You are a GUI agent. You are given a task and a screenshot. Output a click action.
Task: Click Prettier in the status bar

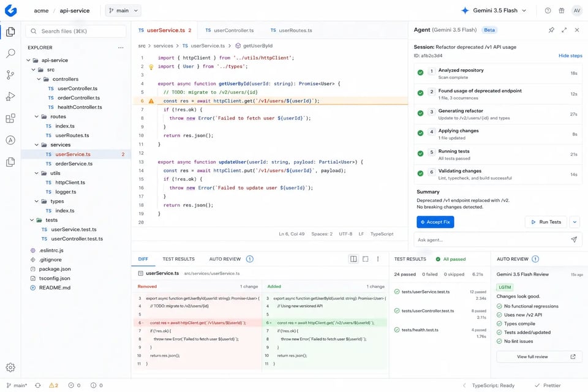(x=548, y=385)
